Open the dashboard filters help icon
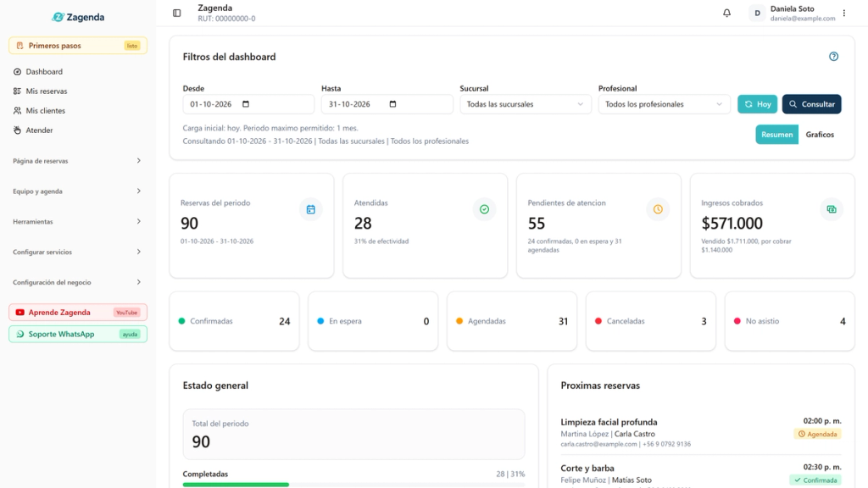 tap(834, 57)
